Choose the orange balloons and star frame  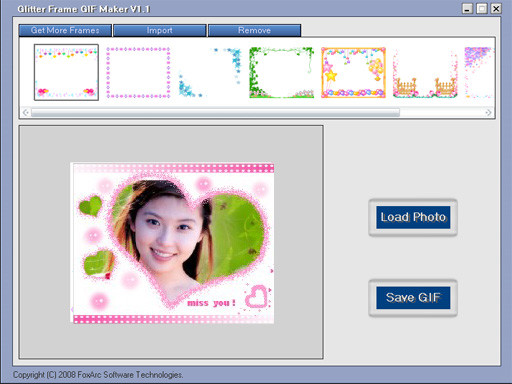(353, 72)
